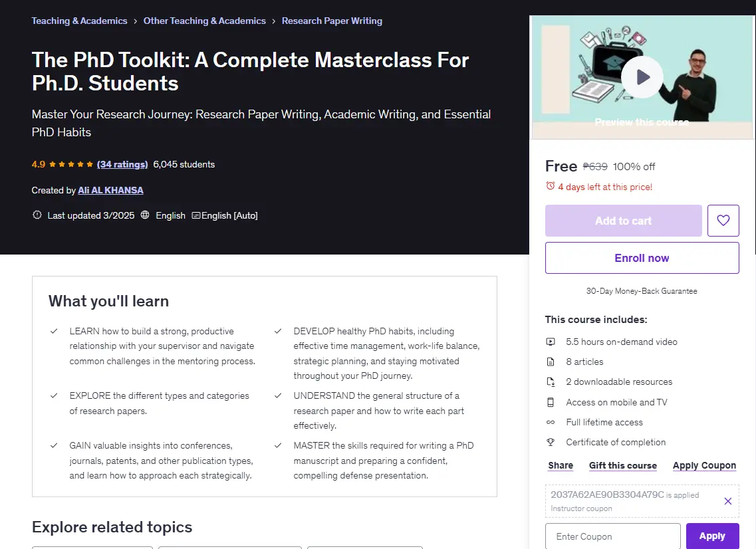The height and width of the screenshot is (549, 756).
Task: Click the Enter Coupon input field
Action: pos(613,536)
